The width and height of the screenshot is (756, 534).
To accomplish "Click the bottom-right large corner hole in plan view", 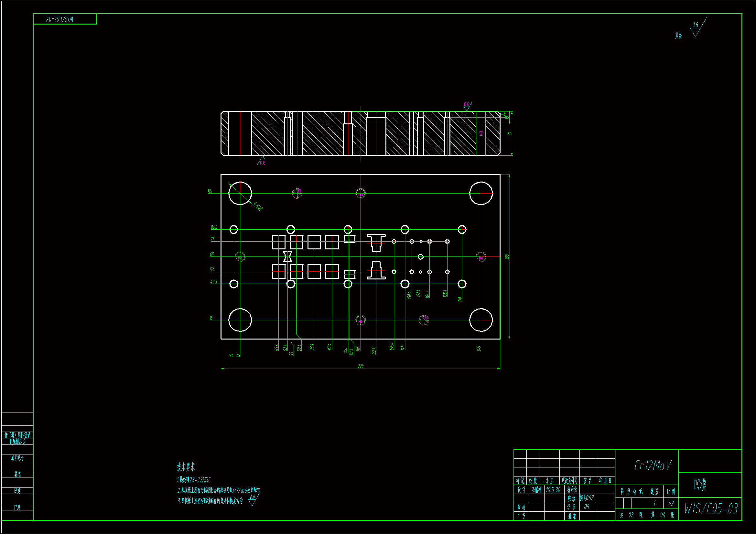I will [481, 320].
